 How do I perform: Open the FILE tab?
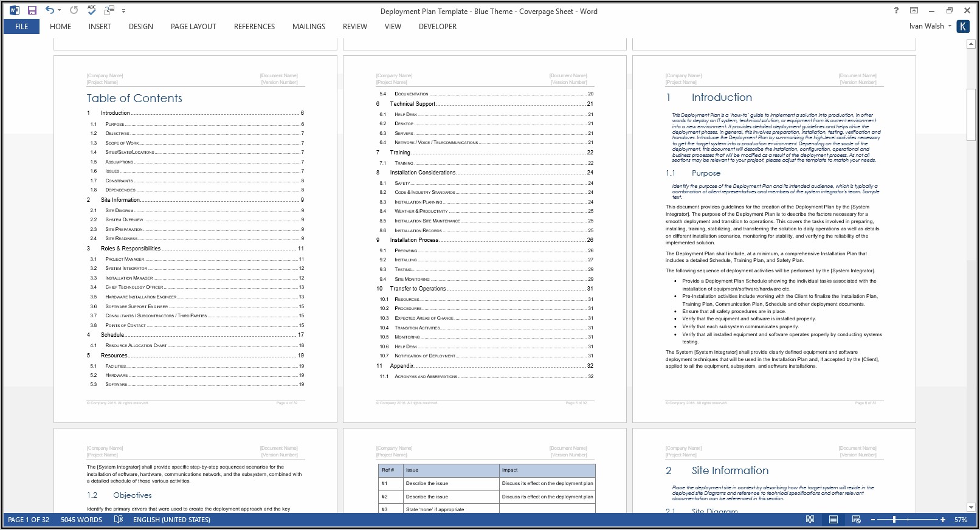pos(21,27)
